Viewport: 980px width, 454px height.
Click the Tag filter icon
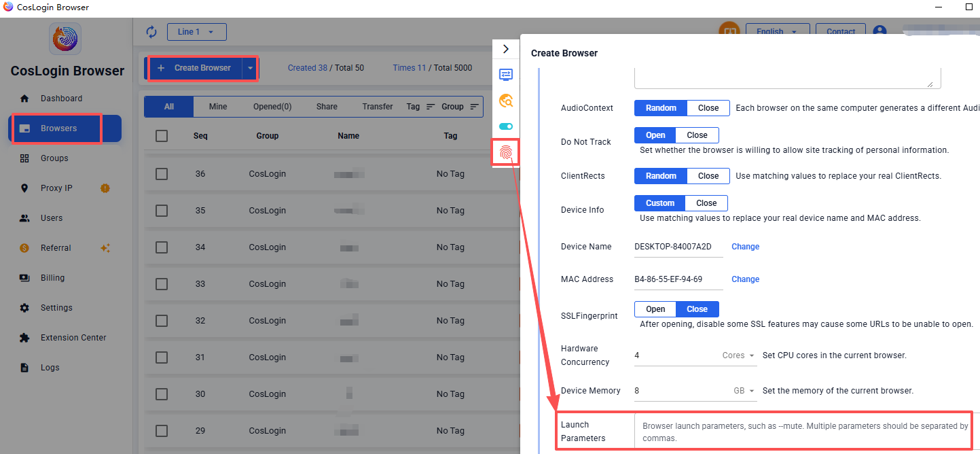coord(431,107)
